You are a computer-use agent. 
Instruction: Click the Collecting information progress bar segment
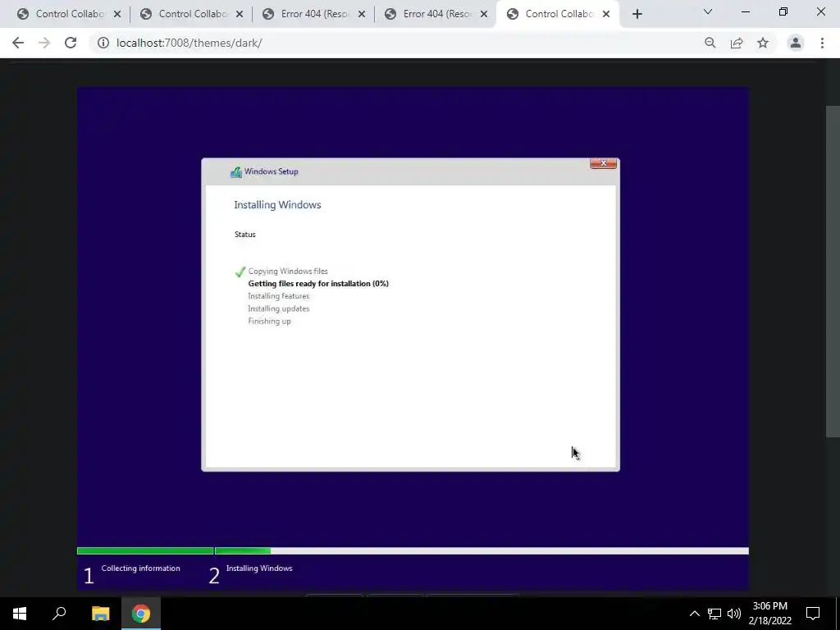point(145,550)
